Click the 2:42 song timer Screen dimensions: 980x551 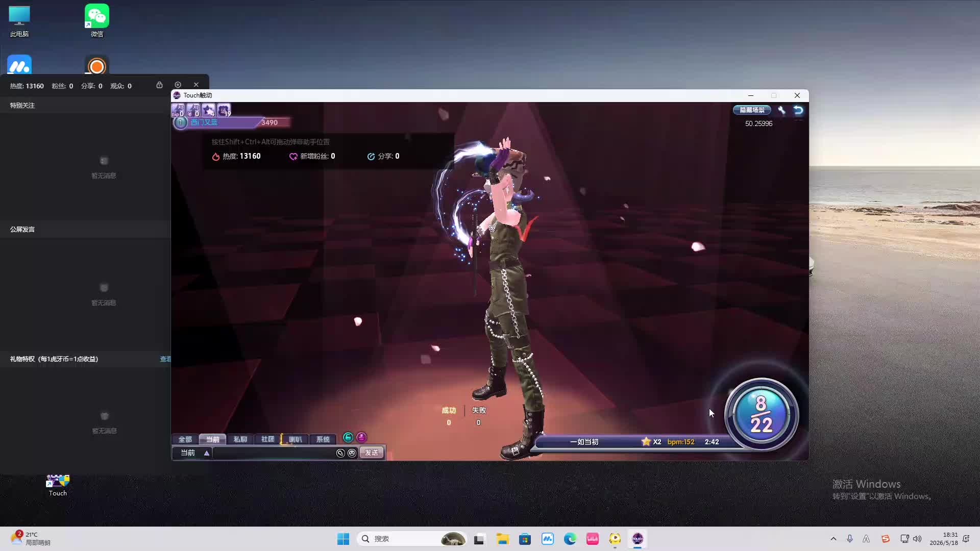(x=712, y=442)
